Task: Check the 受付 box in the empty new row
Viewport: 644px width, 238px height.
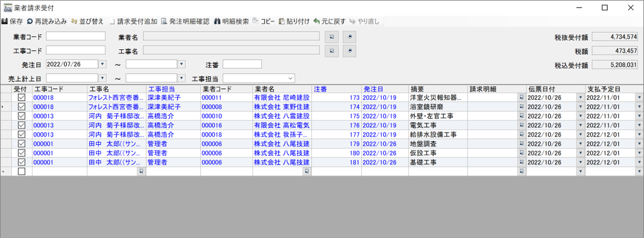Action: click(x=22, y=171)
